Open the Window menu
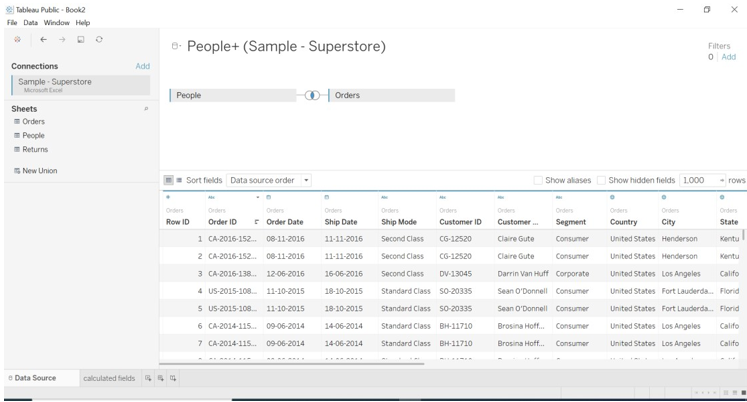The image size is (747, 402). click(57, 22)
